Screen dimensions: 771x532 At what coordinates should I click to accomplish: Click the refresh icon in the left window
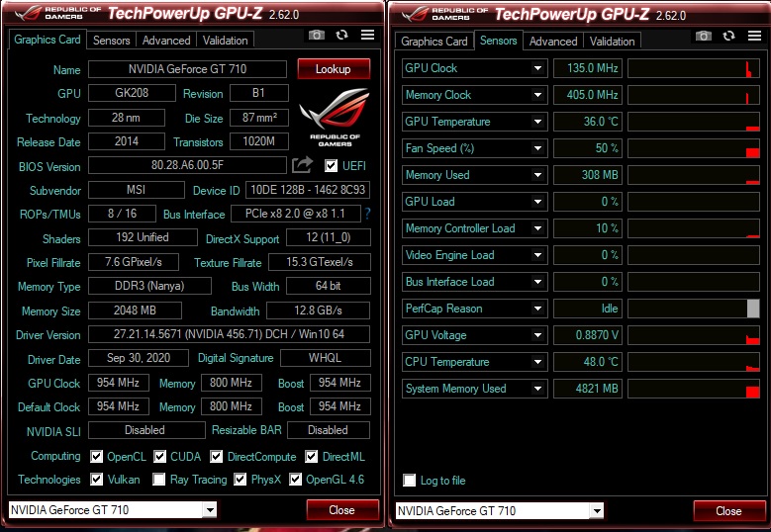pyautogui.click(x=341, y=35)
